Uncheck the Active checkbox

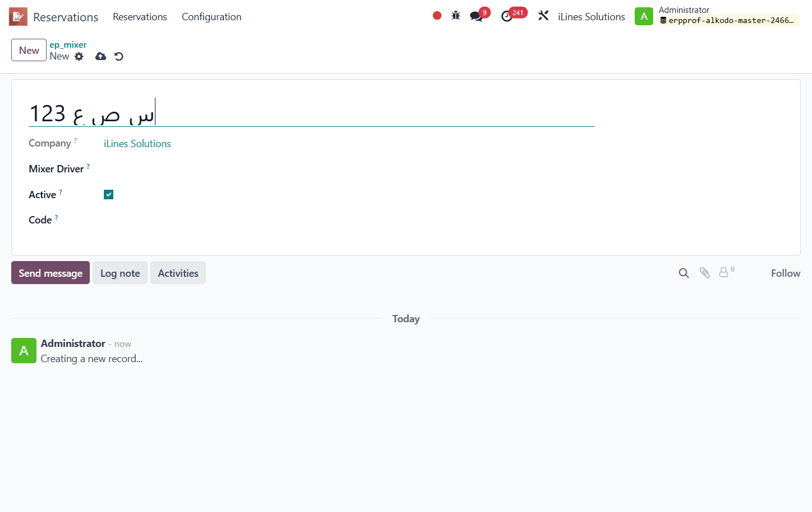109,195
